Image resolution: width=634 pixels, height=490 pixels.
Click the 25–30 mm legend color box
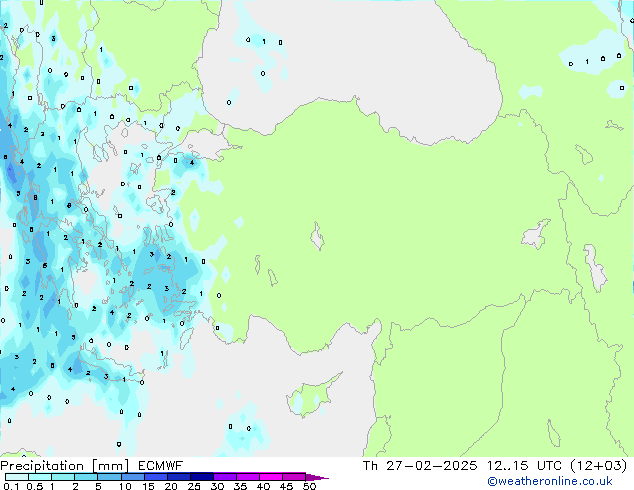click(202, 477)
